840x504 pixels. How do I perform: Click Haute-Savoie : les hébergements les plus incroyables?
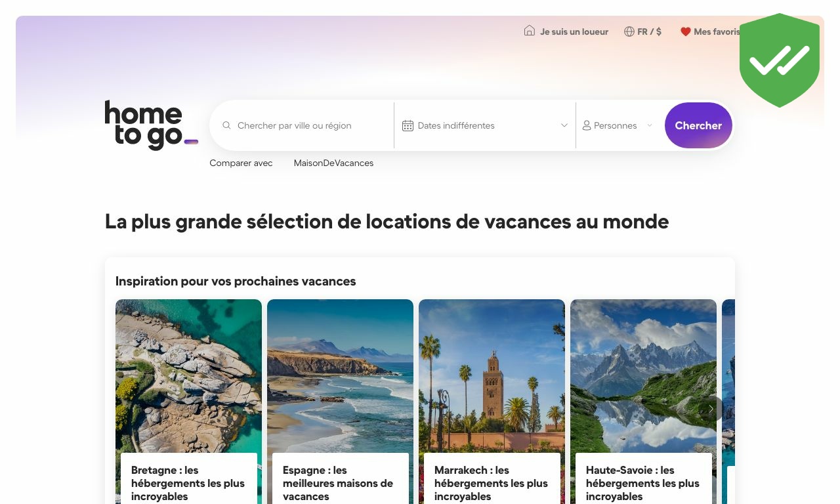[x=642, y=483]
